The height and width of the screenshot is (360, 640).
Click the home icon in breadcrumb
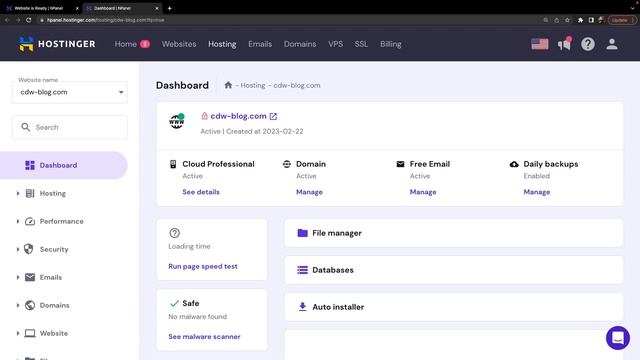(228, 85)
